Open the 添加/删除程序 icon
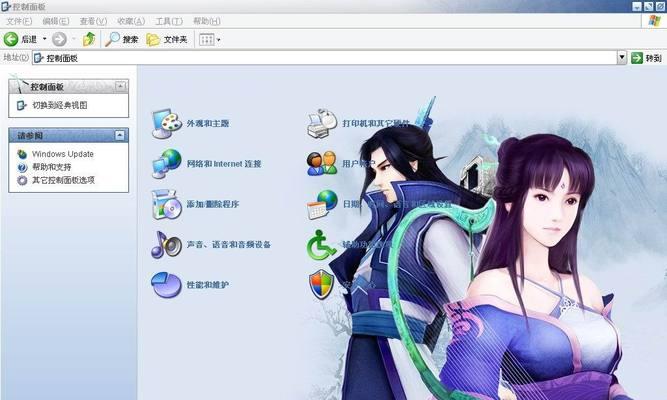 pos(166,204)
